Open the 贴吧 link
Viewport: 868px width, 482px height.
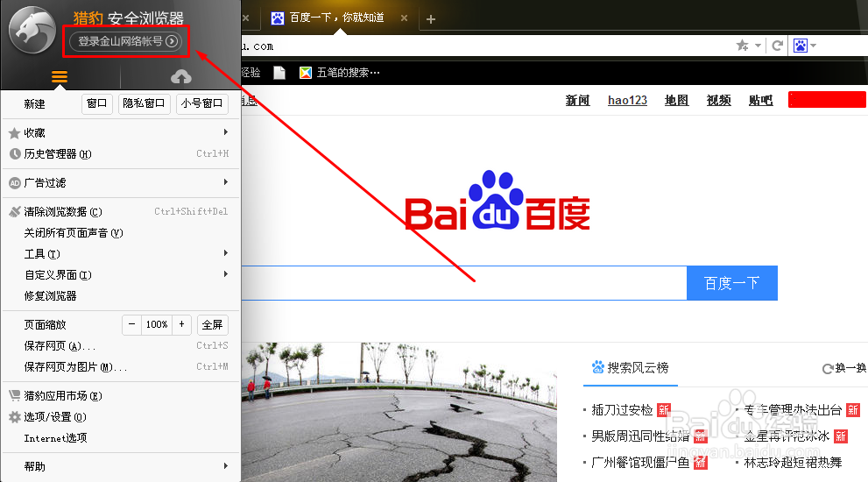760,100
